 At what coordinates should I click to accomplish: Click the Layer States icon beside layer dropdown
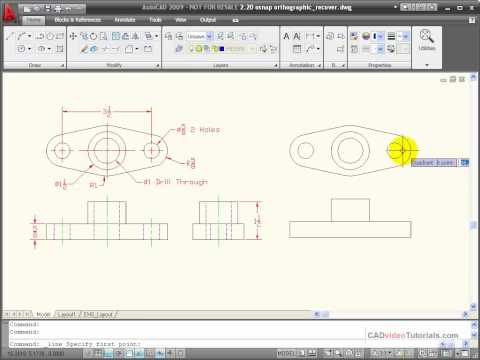[180, 36]
